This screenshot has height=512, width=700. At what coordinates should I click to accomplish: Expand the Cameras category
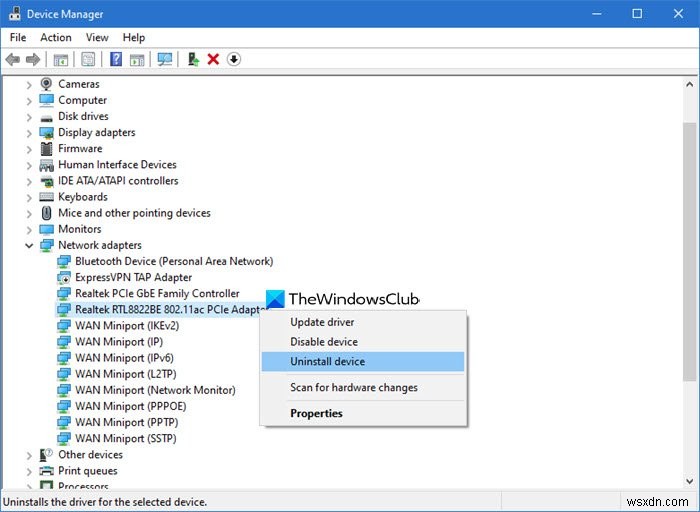click(x=29, y=84)
